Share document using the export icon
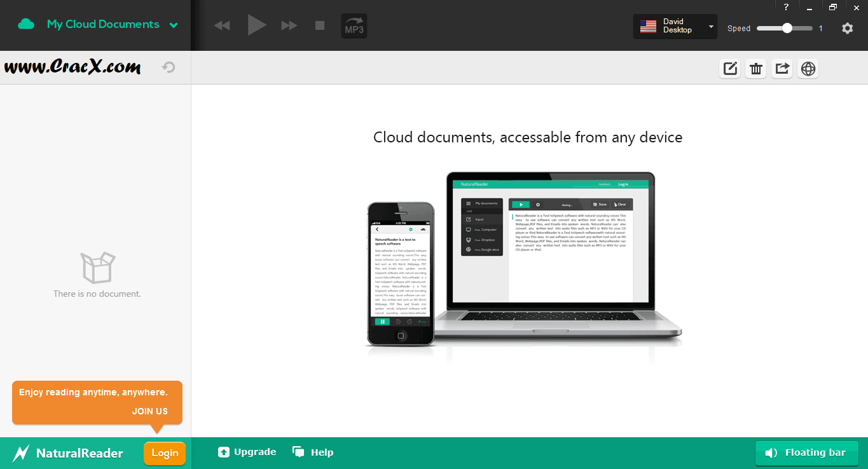The image size is (868, 469). pyautogui.click(x=782, y=69)
